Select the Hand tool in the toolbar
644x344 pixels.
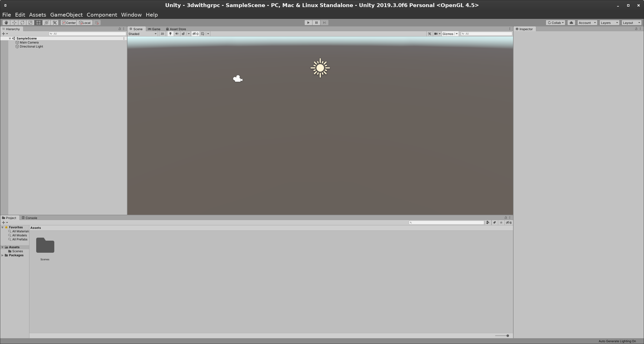click(x=6, y=23)
